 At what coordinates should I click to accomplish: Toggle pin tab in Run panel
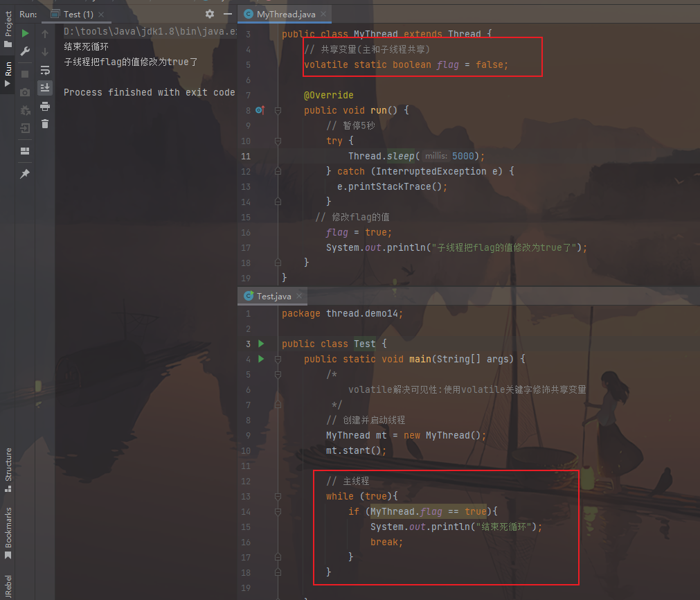tap(25, 173)
